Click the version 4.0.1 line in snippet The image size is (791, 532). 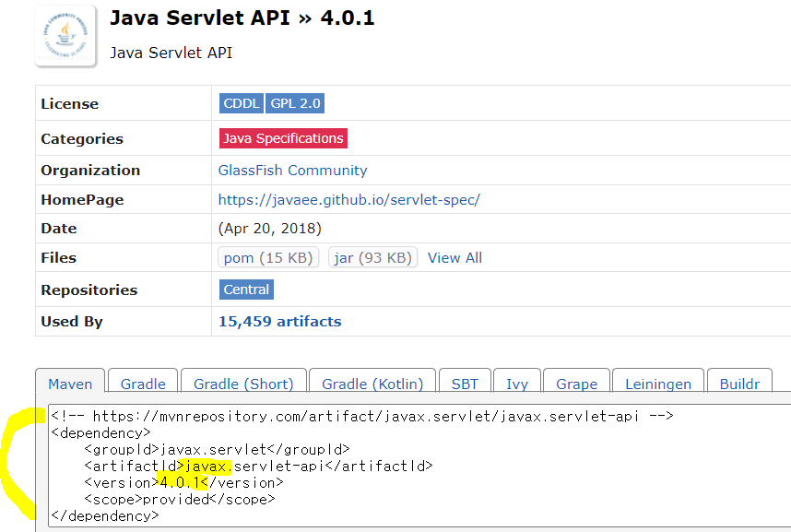pos(183,483)
